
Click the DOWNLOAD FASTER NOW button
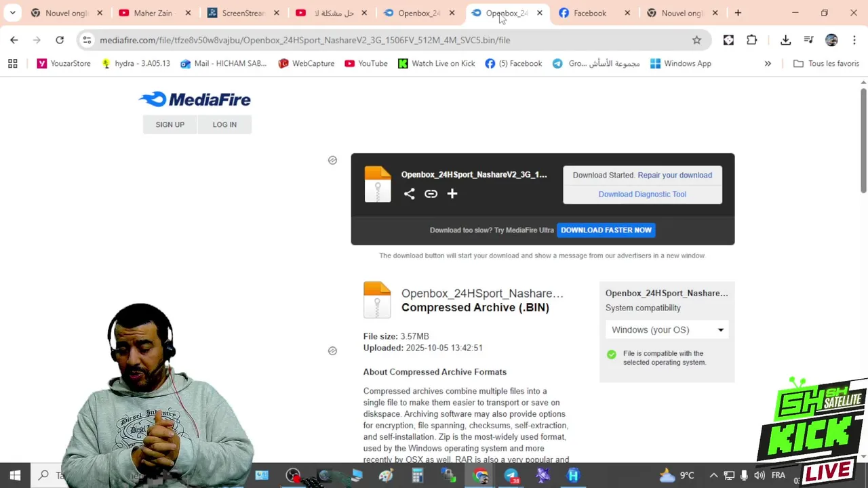tap(606, 230)
